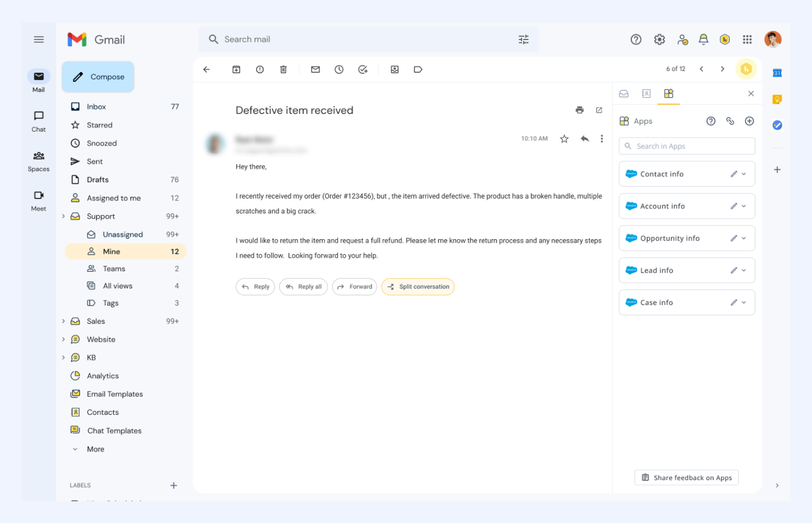Expand the KB folder chevron

pos(63,358)
